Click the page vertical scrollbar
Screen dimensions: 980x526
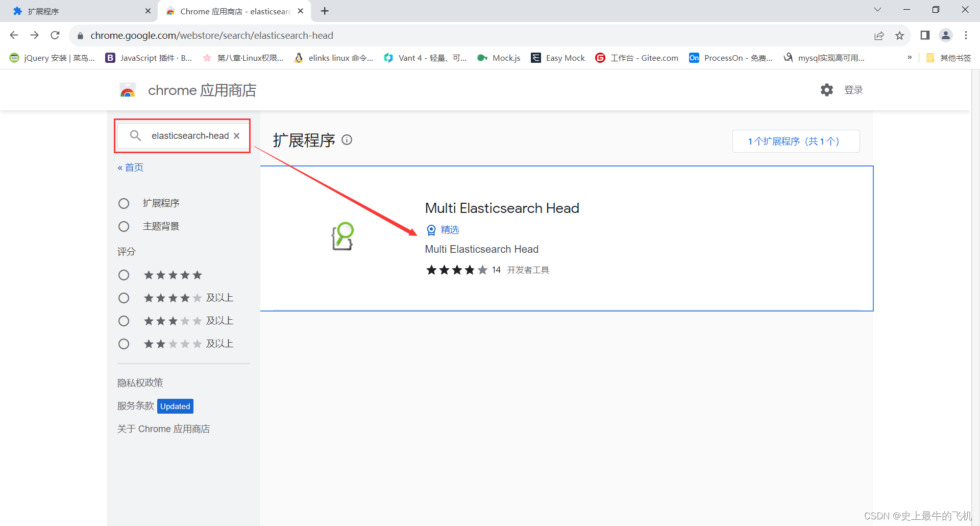click(x=975, y=297)
